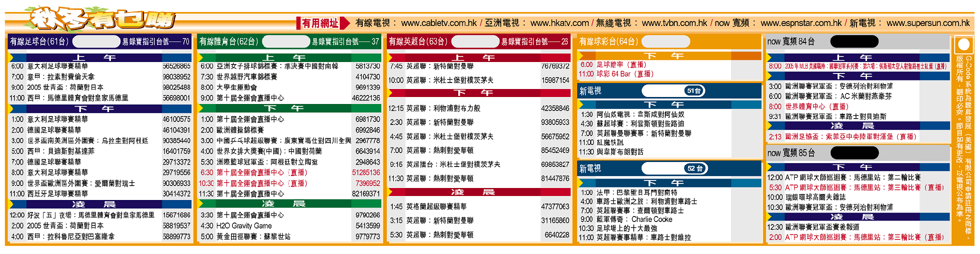Viewport: 980px width, 254px height.
Task: Select 10:30 足球場上的十大最強
Action: click(x=618, y=228)
